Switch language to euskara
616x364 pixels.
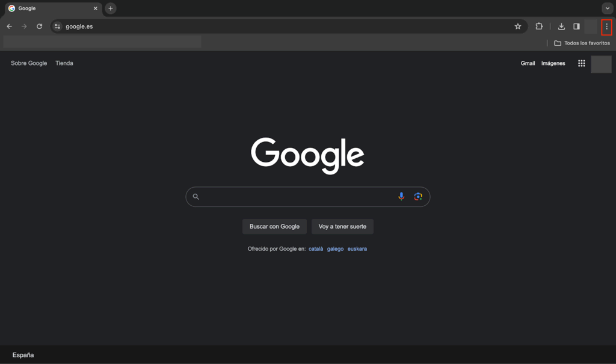pyautogui.click(x=357, y=249)
